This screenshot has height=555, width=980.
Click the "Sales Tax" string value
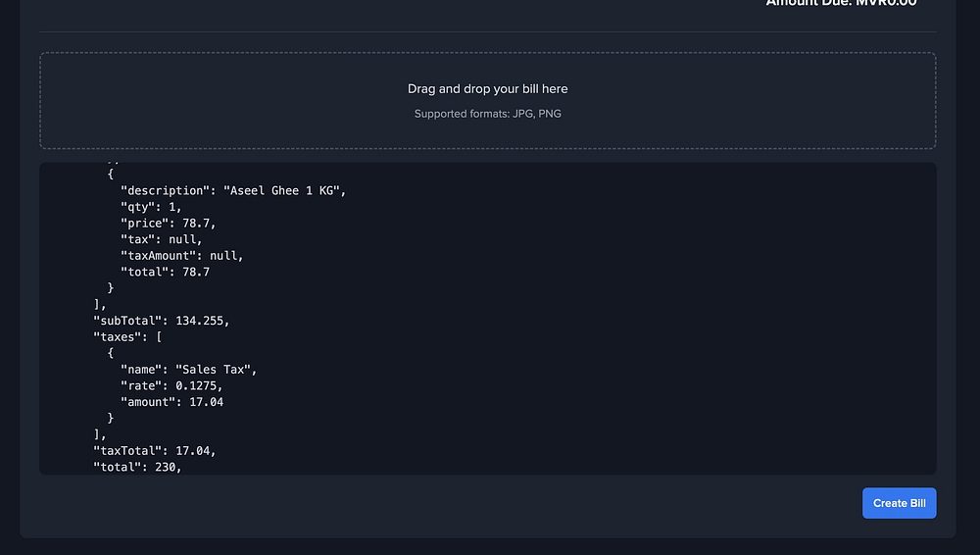click(216, 370)
